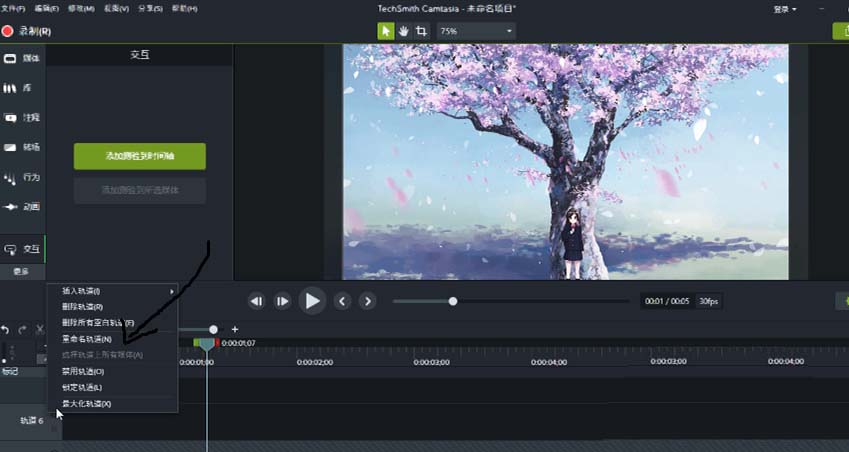Activate the crop tool in canvas toolbar
The width and height of the screenshot is (849, 452).
click(421, 31)
